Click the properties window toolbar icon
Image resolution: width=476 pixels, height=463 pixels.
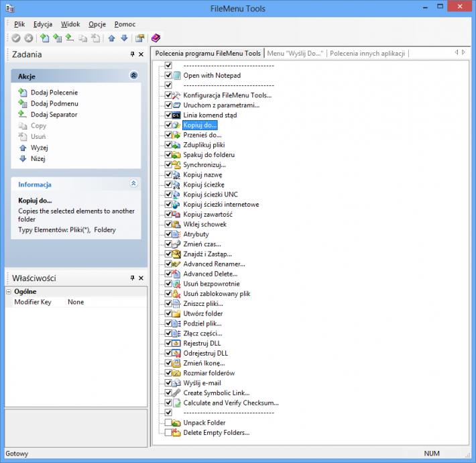pyautogui.click(x=139, y=38)
